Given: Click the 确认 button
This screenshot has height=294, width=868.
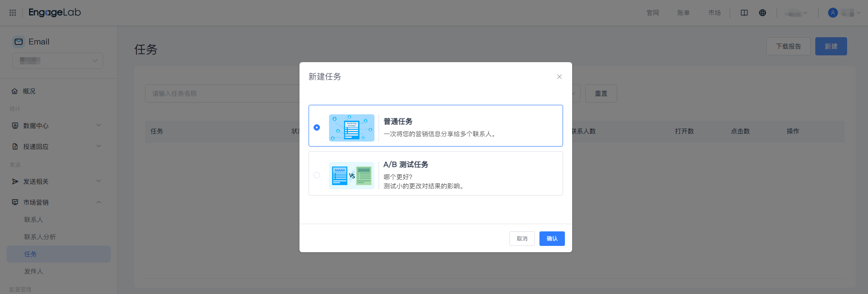Looking at the screenshot, I should (552, 239).
